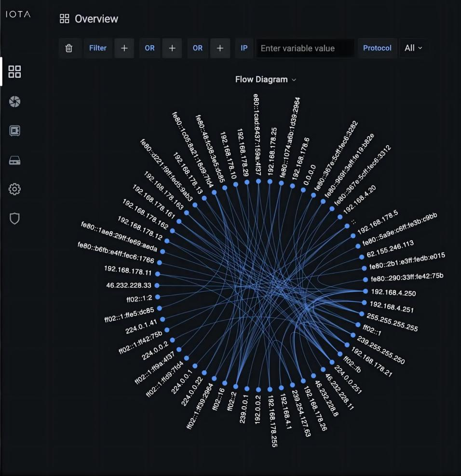Open the storage drive icon in sidebar

pos(15,161)
